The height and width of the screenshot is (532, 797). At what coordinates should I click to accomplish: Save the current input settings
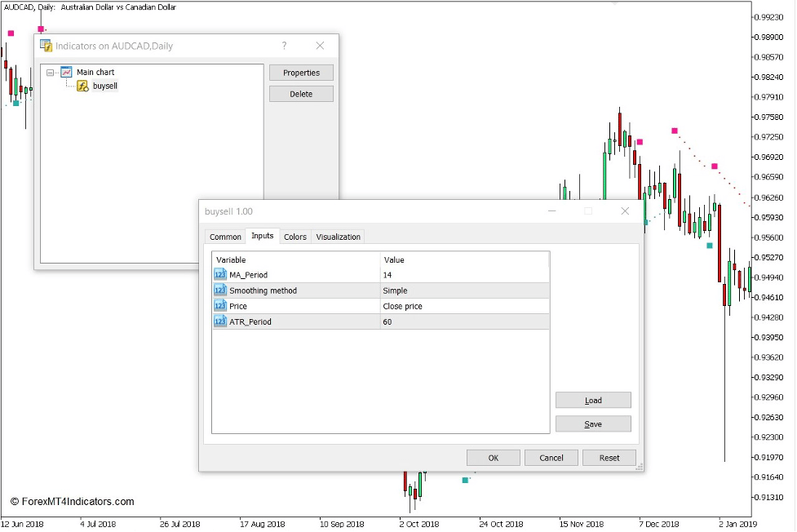click(x=593, y=423)
